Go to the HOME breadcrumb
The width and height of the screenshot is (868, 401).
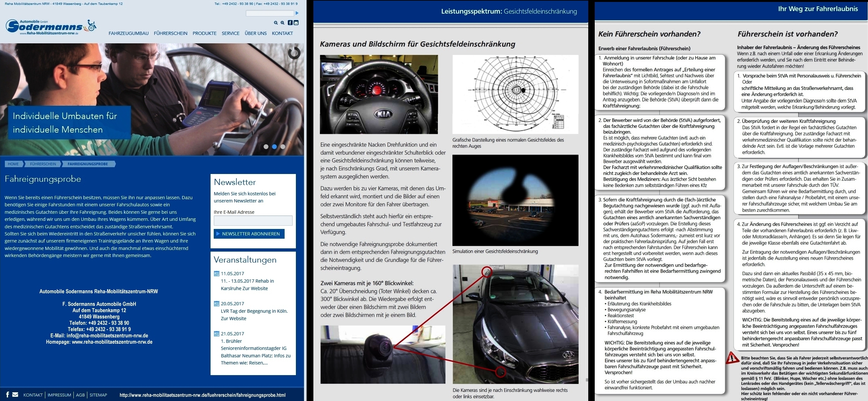(x=14, y=164)
